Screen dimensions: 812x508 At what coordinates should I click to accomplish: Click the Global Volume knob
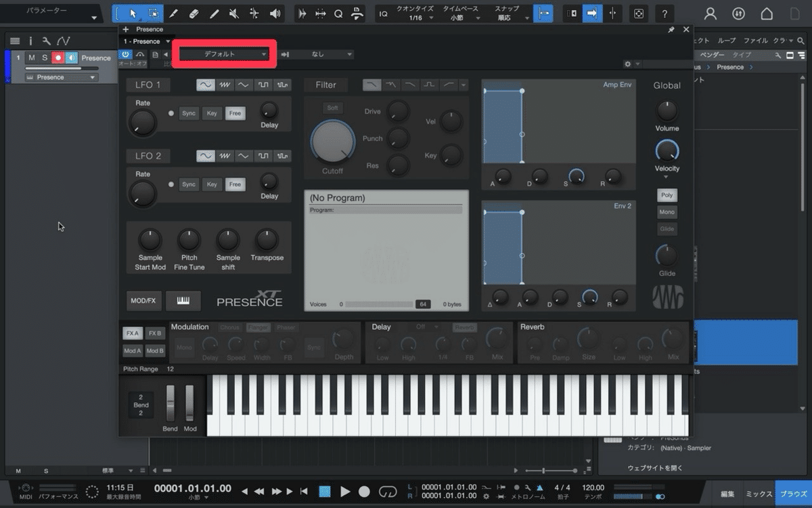(x=667, y=110)
